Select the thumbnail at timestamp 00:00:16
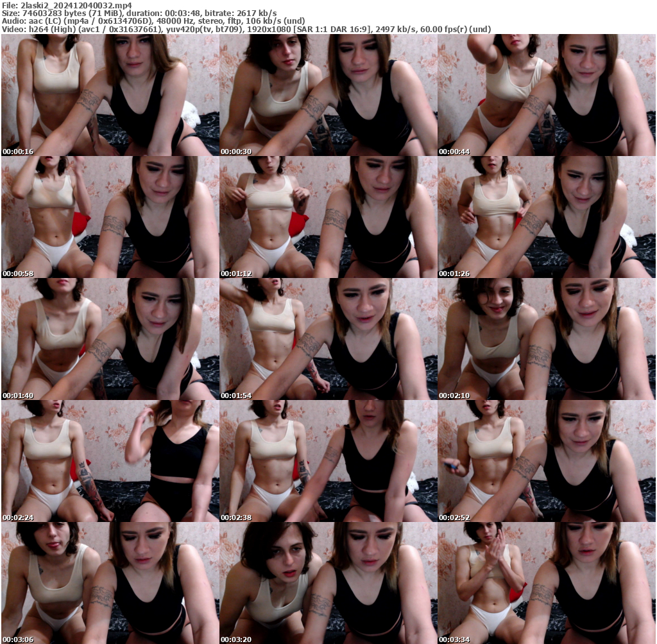Image resolution: width=657 pixels, height=644 pixels. pos(109,93)
